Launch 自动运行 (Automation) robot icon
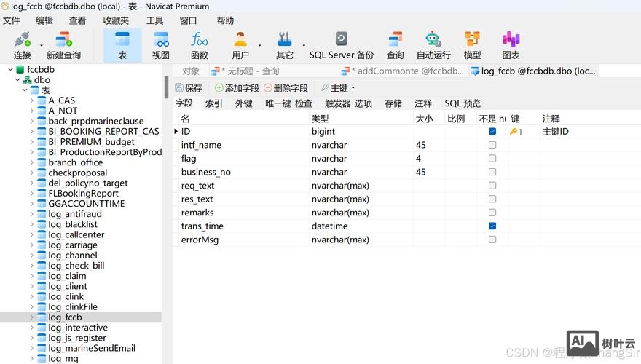This screenshot has height=364, width=641. point(433,41)
